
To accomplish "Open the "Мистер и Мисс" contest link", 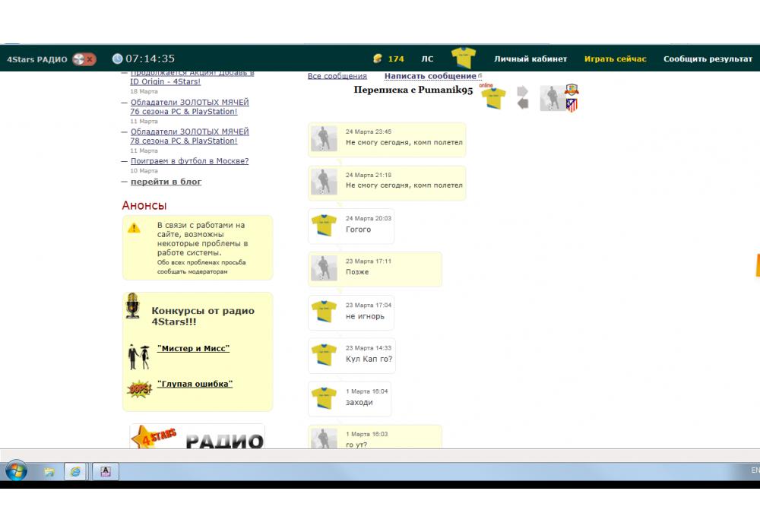I will coord(193,348).
